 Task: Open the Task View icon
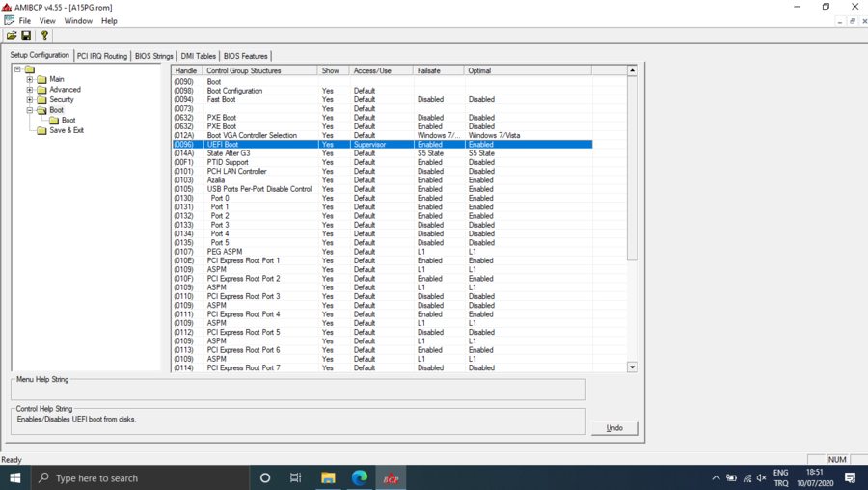[296, 478]
